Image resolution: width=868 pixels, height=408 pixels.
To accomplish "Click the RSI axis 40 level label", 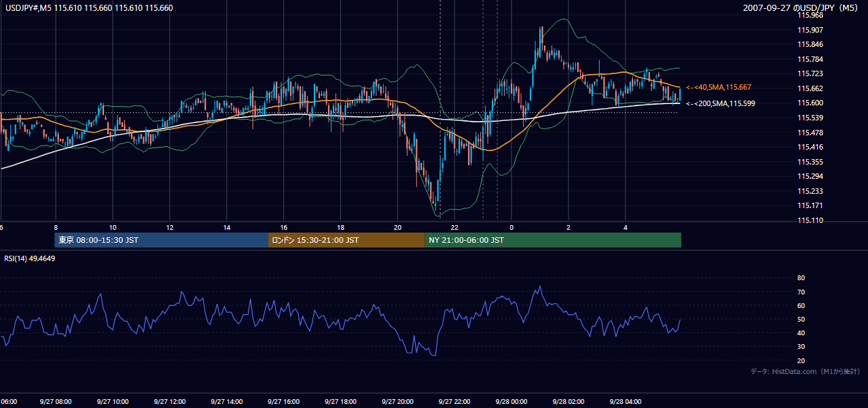I will pyautogui.click(x=801, y=333).
